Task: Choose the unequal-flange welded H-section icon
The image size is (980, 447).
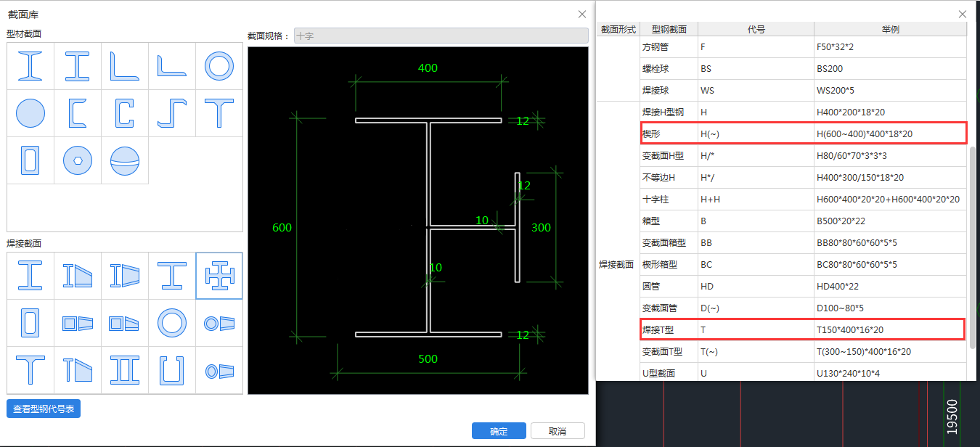Action: 172,276
